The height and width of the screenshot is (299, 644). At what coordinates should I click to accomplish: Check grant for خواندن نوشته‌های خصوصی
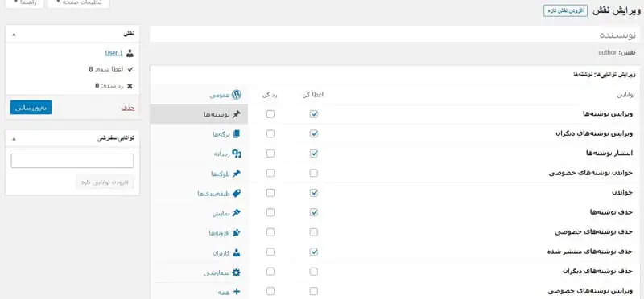(314, 173)
